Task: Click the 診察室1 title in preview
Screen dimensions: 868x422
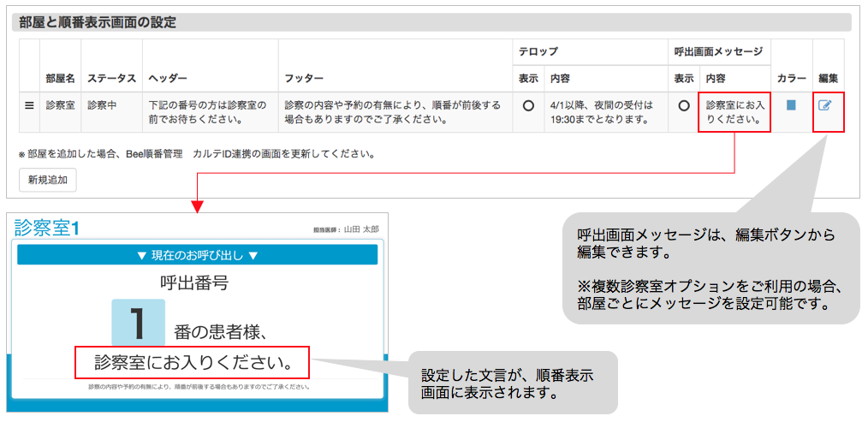Action: tap(48, 228)
